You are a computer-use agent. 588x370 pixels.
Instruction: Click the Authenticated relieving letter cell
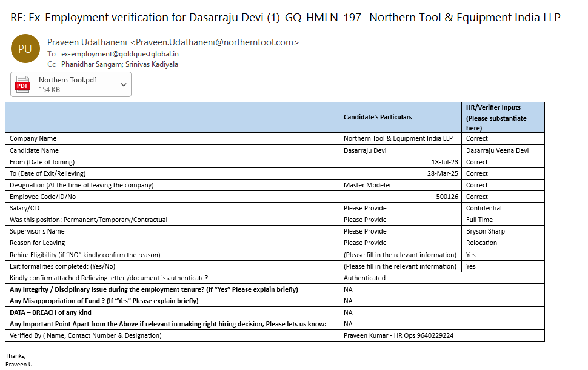pos(364,278)
